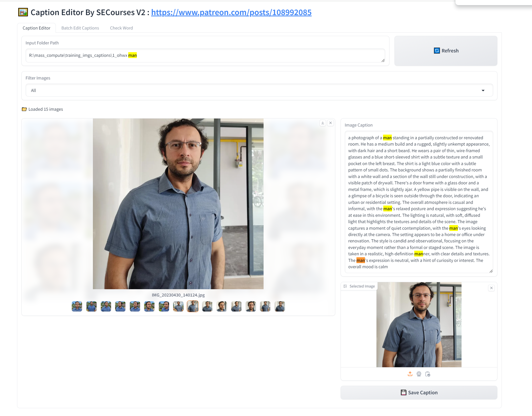
Task: Switch to the Batch Edit Captions tab
Action: click(80, 28)
